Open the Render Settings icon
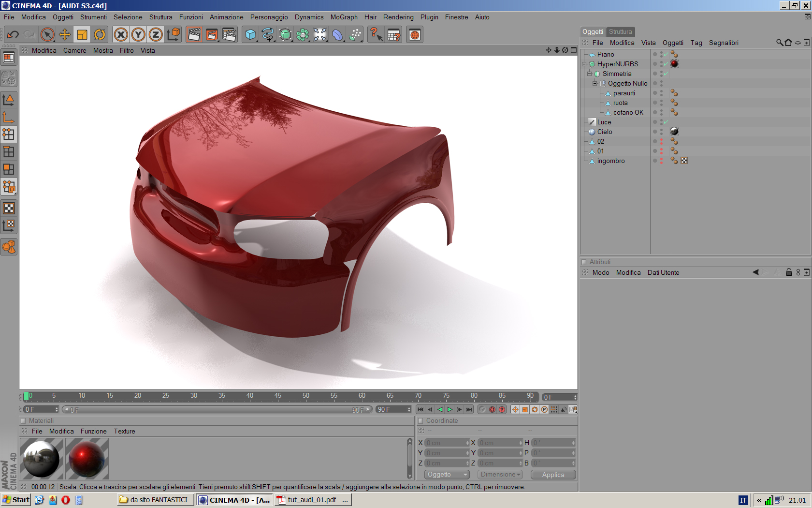This screenshot has height=508, width=812. click(x=229, y=34)
